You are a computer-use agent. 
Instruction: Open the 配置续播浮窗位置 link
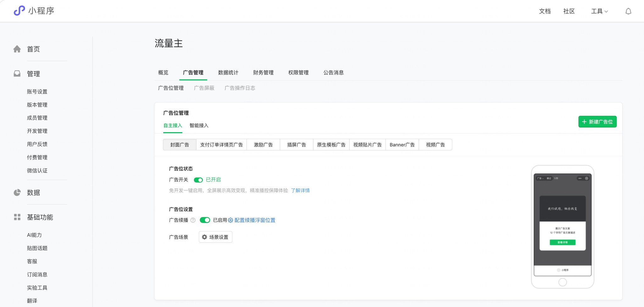tap(255, 220)
